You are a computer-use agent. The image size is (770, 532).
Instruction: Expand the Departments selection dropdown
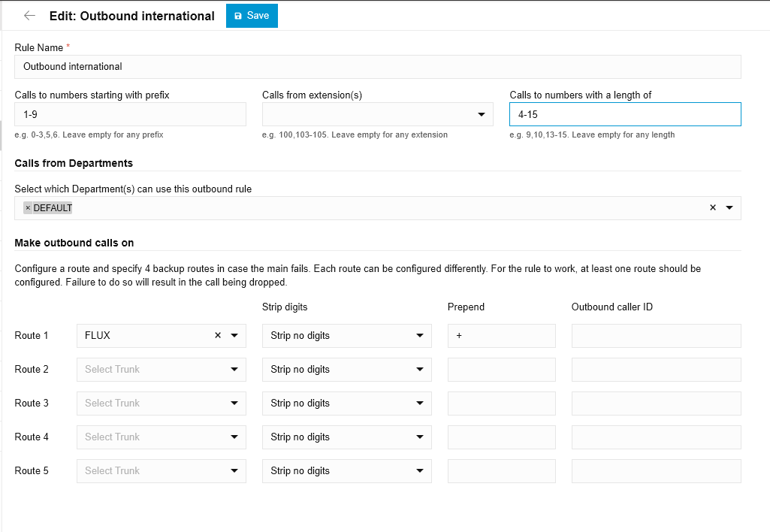[729, 208]
